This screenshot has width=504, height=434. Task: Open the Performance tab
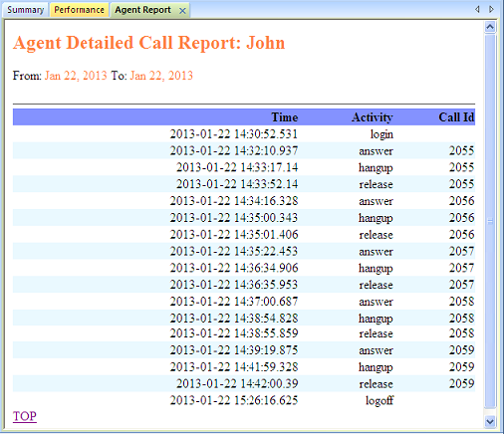tap(79, 10)
